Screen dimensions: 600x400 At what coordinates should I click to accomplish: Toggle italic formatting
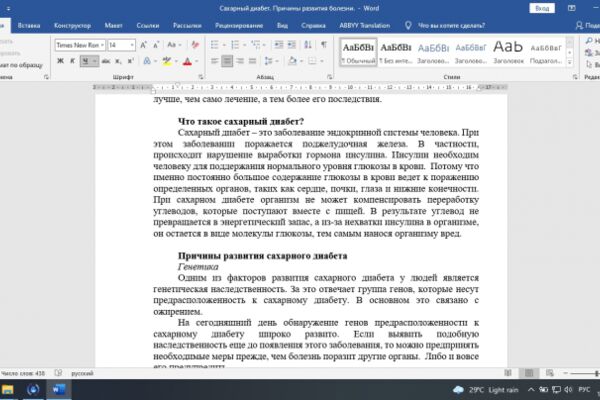pyautogui.click(x=72, y=61)
